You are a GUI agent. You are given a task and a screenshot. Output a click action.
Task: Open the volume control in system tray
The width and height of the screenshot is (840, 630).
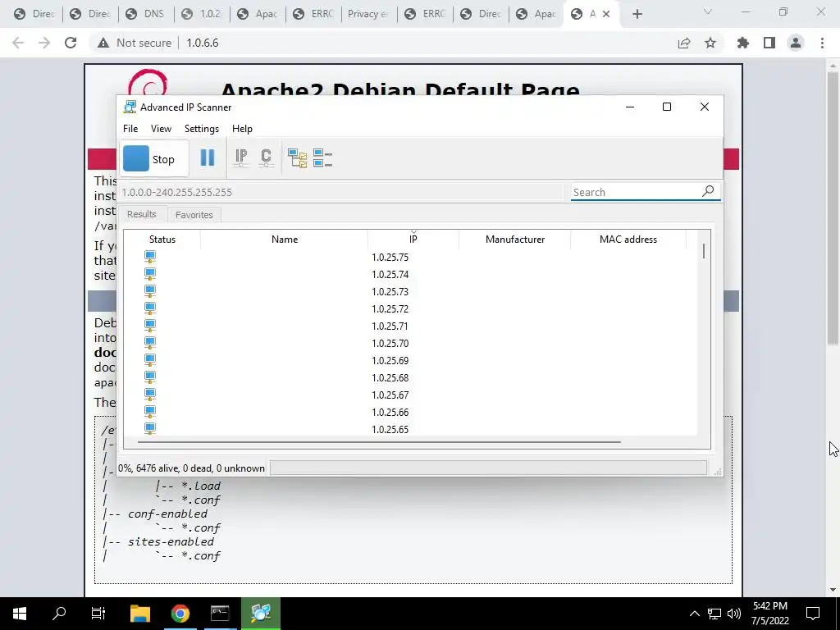tap(734, 614)
